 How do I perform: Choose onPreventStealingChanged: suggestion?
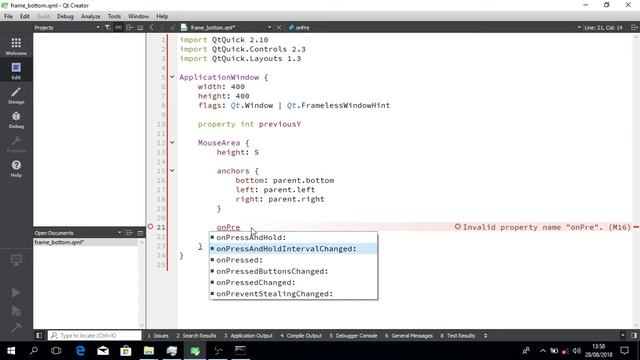293,293
